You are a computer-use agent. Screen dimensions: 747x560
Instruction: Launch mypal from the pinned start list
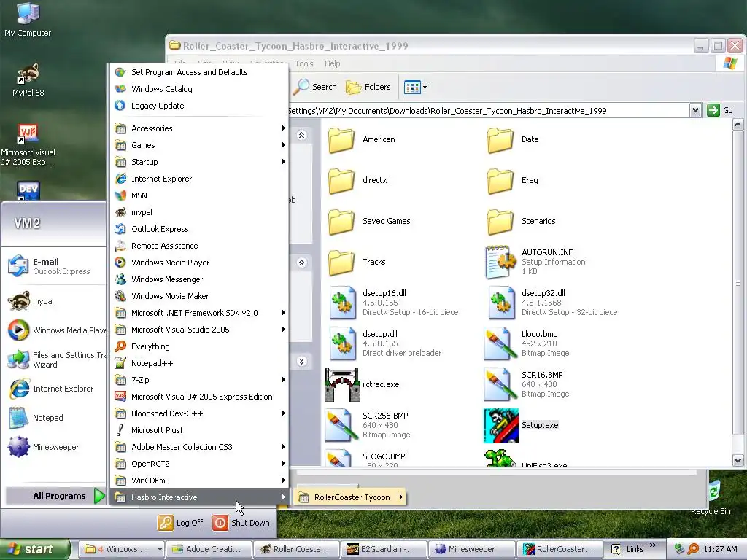click(x=53, y=301)
